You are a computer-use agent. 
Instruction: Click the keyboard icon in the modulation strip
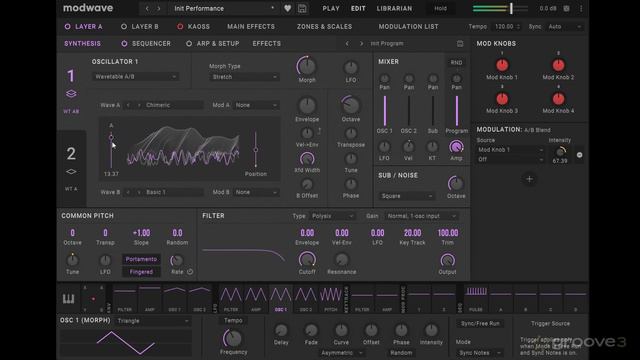pos(69,299)
